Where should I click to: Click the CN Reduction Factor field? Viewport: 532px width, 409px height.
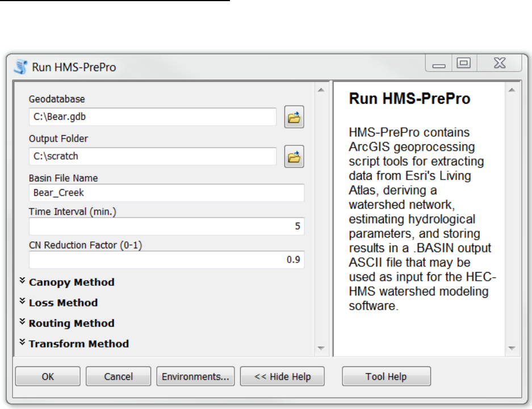tap(166, 260)
